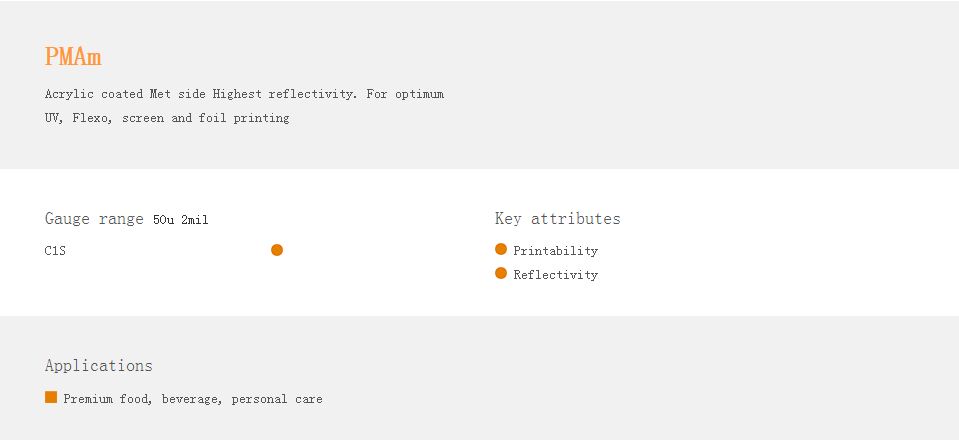Click the orange dot beside Printability
This screenshot has width=959, height=441.
pos(501,249)
